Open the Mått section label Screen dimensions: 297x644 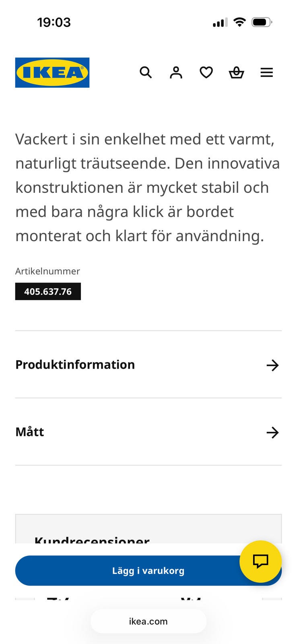coord(30,432)
